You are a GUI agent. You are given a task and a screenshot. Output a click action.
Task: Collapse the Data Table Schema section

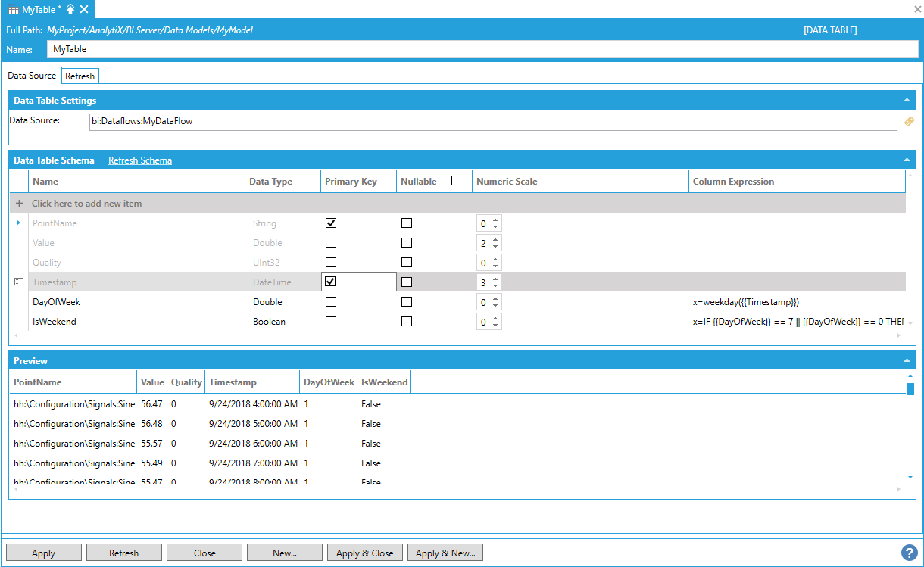[x=907, y=160]
